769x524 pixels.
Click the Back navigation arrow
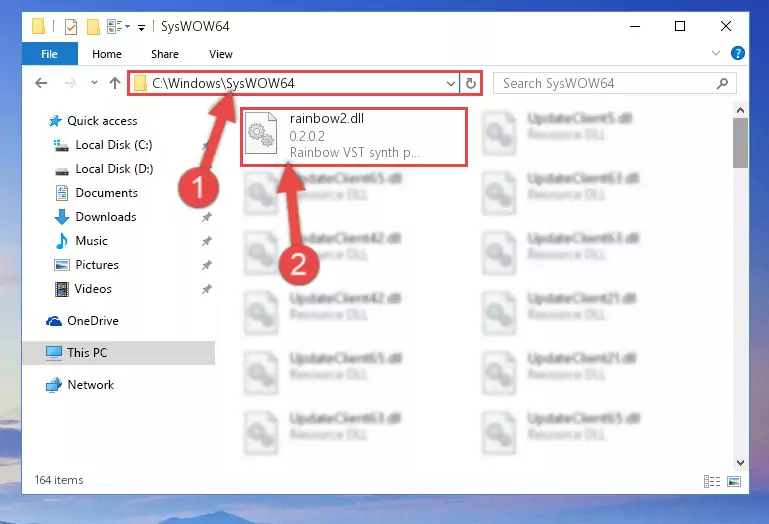pos(42,83)
